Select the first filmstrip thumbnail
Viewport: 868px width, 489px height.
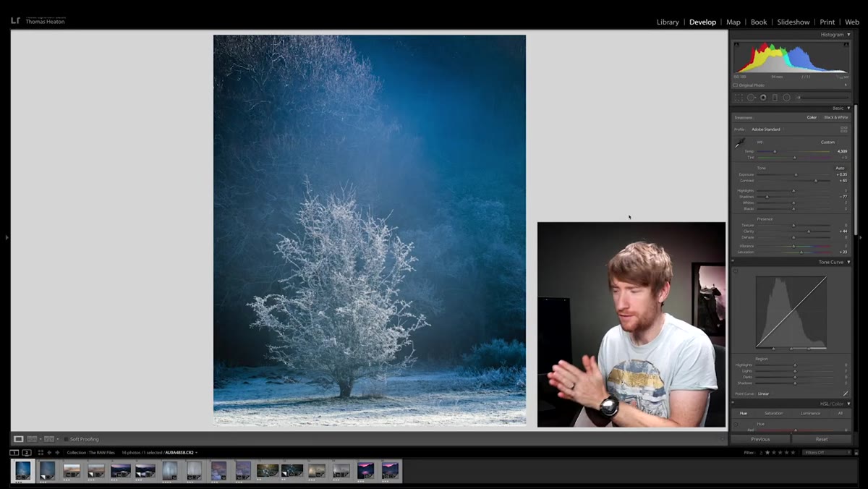click(23, 471)
